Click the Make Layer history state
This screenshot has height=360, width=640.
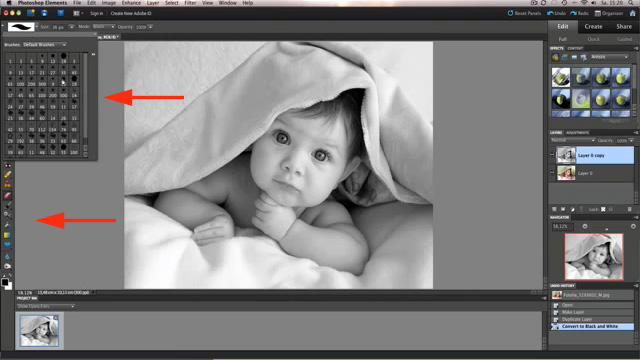point(593,312)
